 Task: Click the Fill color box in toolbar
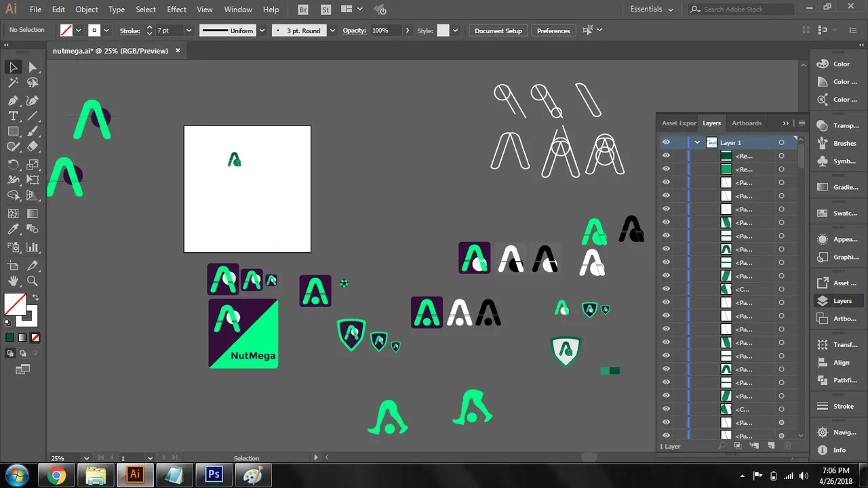pos(14,303)
